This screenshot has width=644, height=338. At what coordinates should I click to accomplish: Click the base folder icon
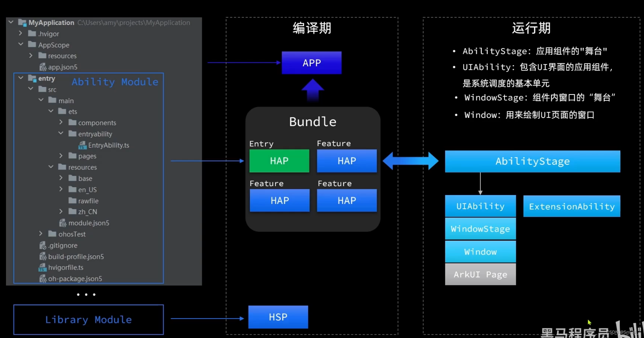73,178
